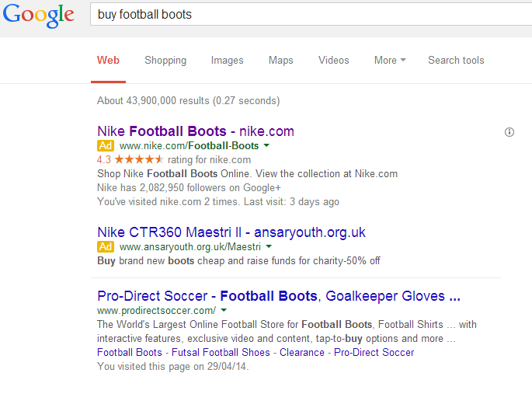
Task: Open the Futsal Football Shoes sitelink
Action: [x=221, y=352]
